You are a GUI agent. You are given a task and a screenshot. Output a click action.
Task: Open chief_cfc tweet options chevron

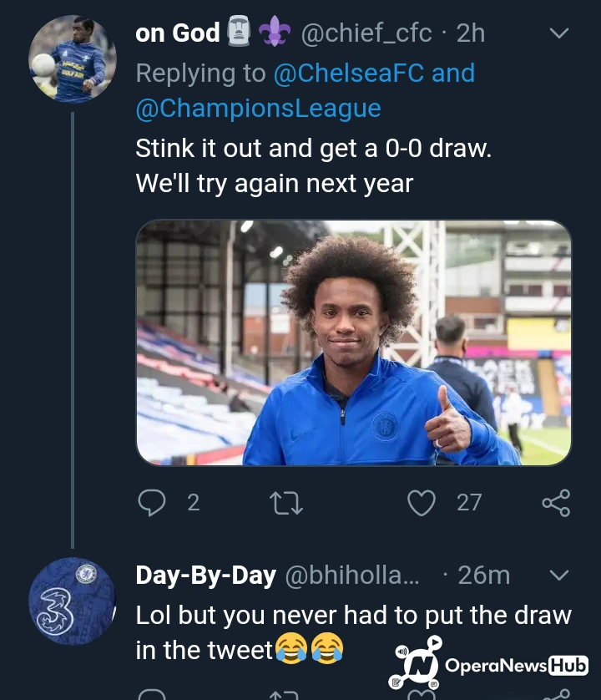558,34
